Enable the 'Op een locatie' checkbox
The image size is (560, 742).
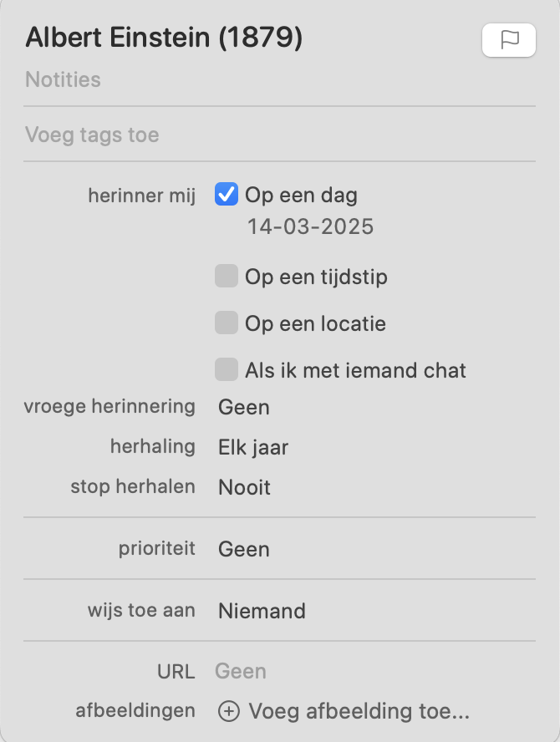coord(227,323)
